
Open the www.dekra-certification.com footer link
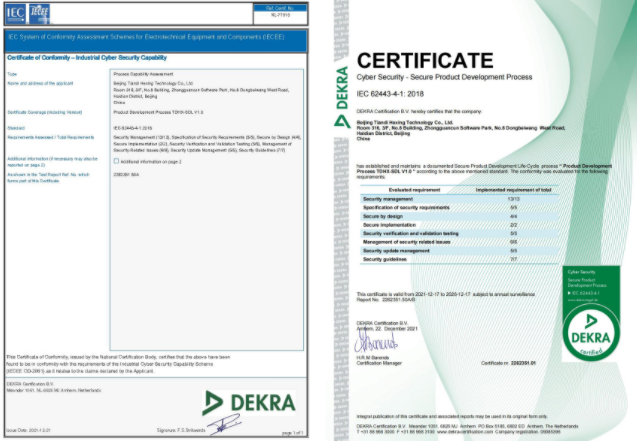(464, 432)
